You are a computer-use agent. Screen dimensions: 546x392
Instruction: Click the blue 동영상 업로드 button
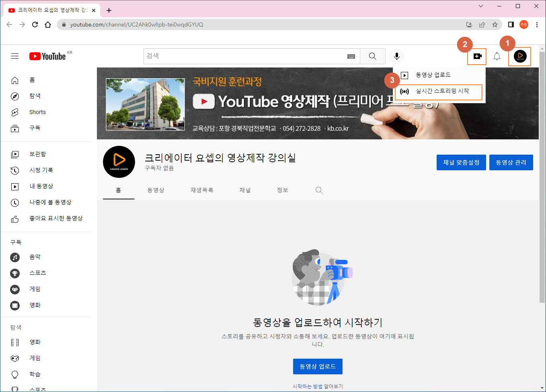tap(318, 366)
